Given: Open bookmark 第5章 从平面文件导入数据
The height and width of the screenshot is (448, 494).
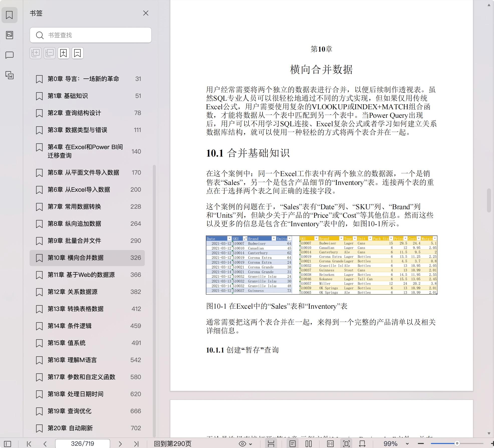Looking at the screenshot, I should click(87, 173).
